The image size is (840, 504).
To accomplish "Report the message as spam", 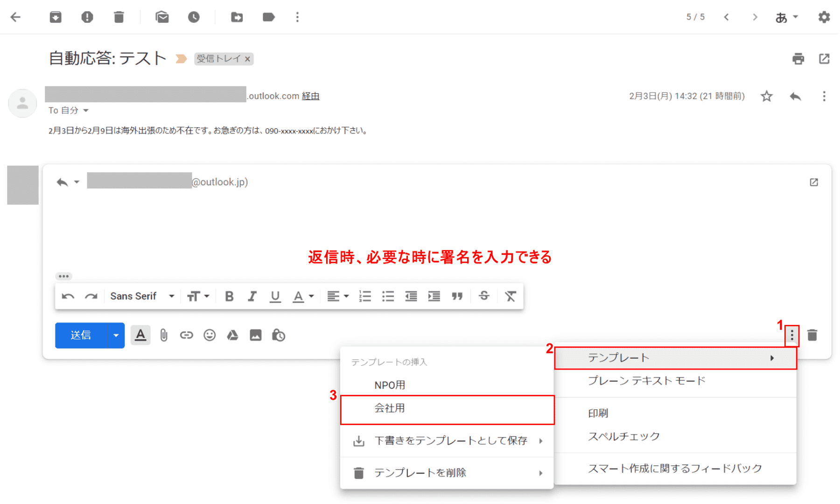I will (x=87, y=17).
